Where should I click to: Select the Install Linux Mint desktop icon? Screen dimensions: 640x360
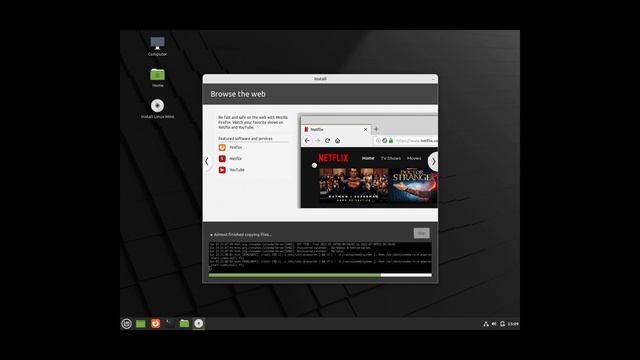157,109
